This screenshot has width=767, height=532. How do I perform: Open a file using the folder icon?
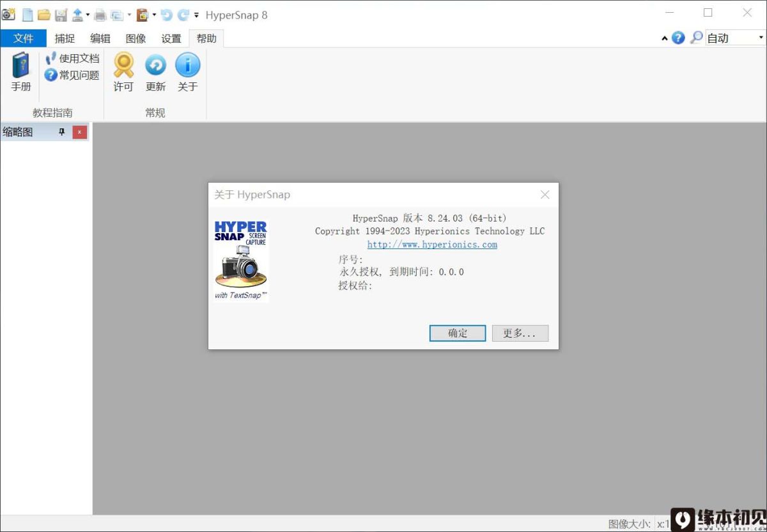[x=44, y=15]
